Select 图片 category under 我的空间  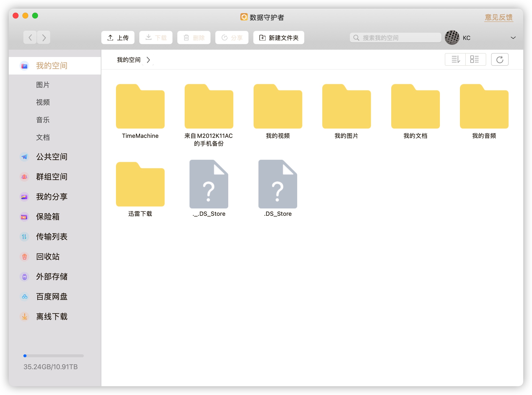(x=43, y=85)
